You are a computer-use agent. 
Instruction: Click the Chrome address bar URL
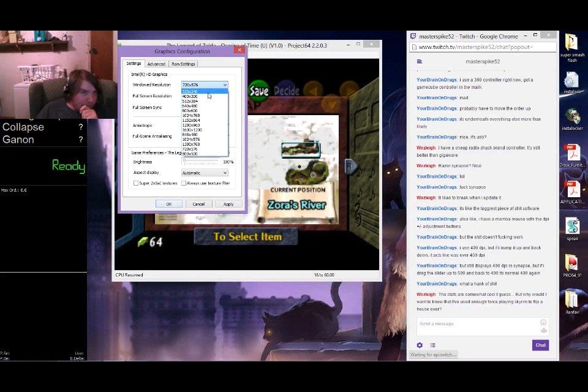click(475, 47)
